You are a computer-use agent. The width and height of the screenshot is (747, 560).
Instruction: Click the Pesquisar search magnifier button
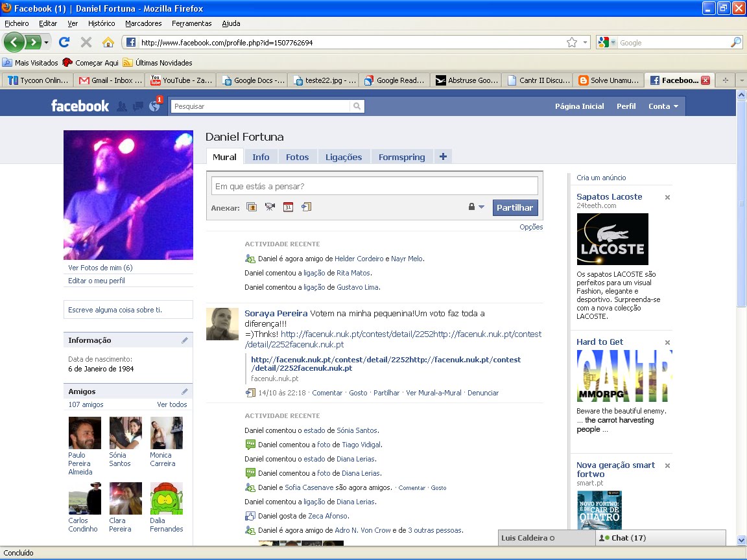point(357,106)
